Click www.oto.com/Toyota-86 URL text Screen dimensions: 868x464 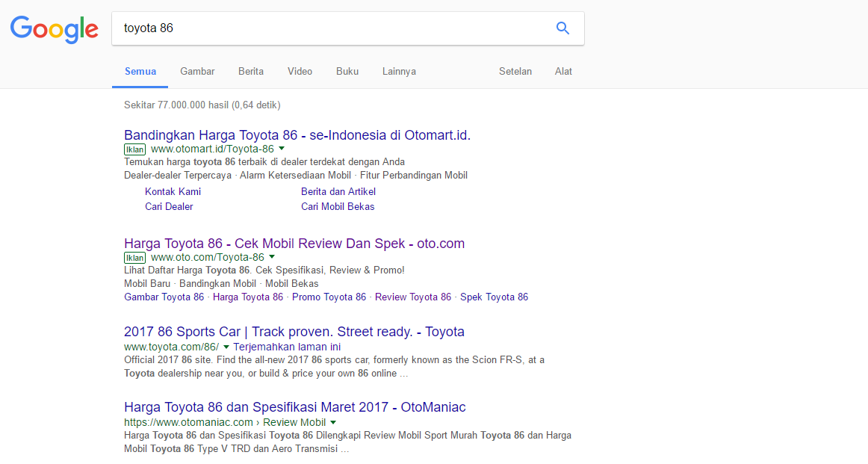208,258
